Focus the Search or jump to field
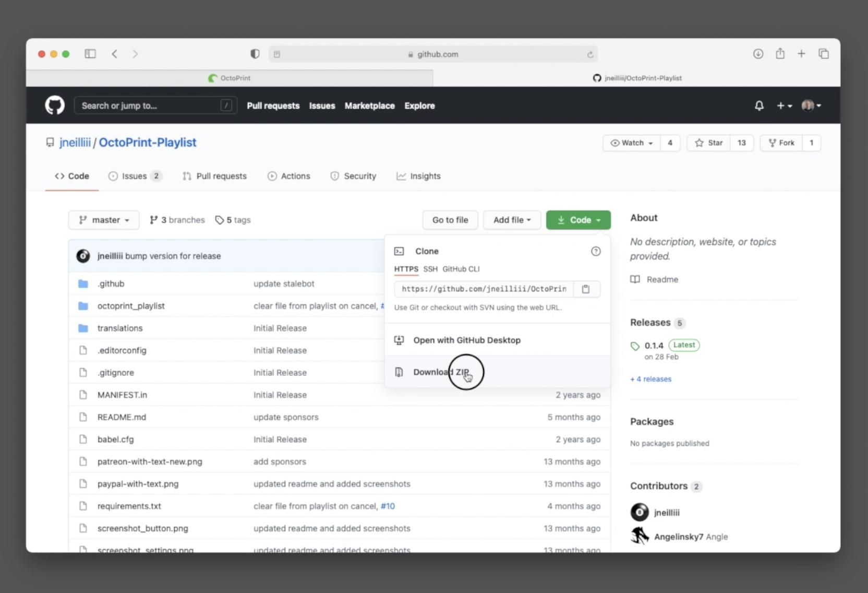 point(155,105)
